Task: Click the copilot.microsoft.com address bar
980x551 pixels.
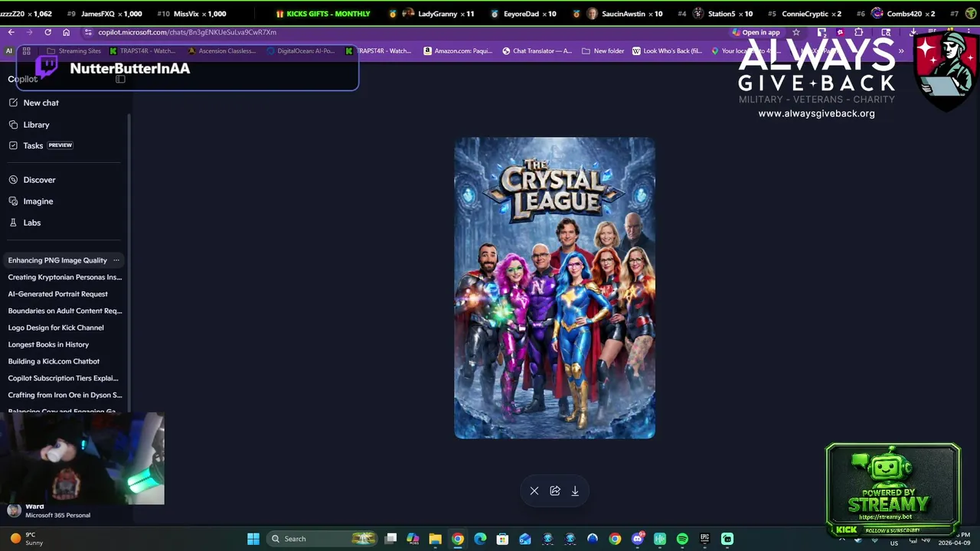Action: coord(406,32)
